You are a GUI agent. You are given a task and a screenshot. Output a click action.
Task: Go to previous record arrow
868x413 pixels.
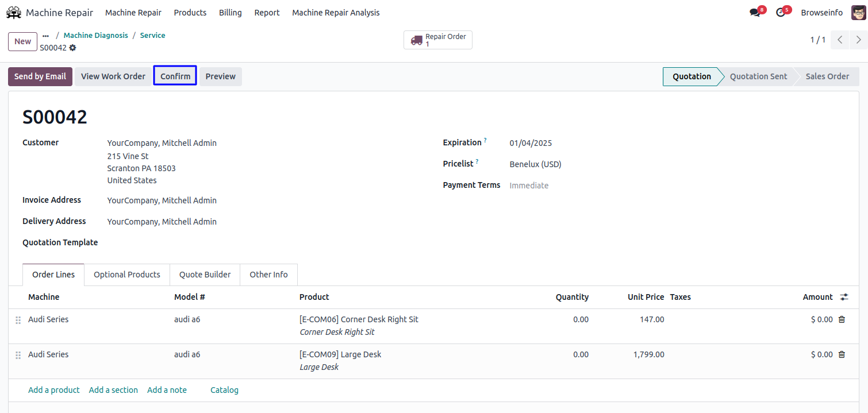point(840,40)
